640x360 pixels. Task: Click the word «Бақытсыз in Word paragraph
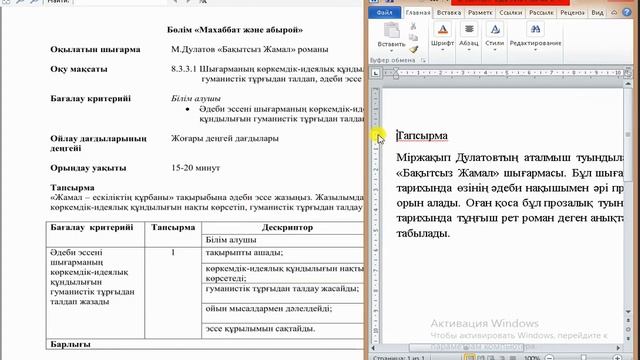pyautogui.click(x=424, y=173)
